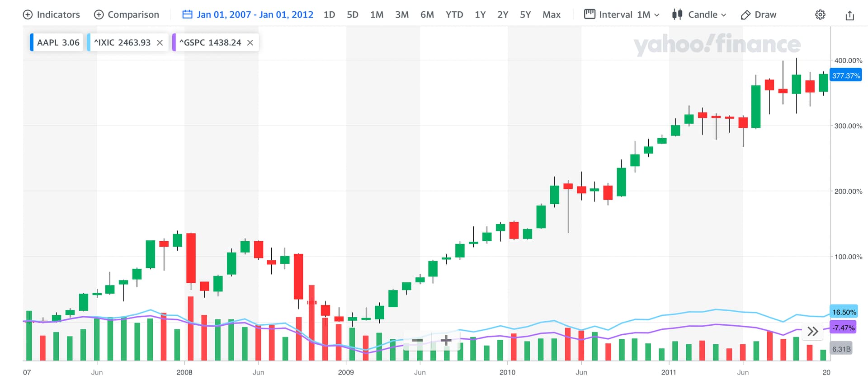This screenshot has width=868, height=384.
Task: Select the AAPL 3.06 legend chip
Action: (x=57, y=42)
